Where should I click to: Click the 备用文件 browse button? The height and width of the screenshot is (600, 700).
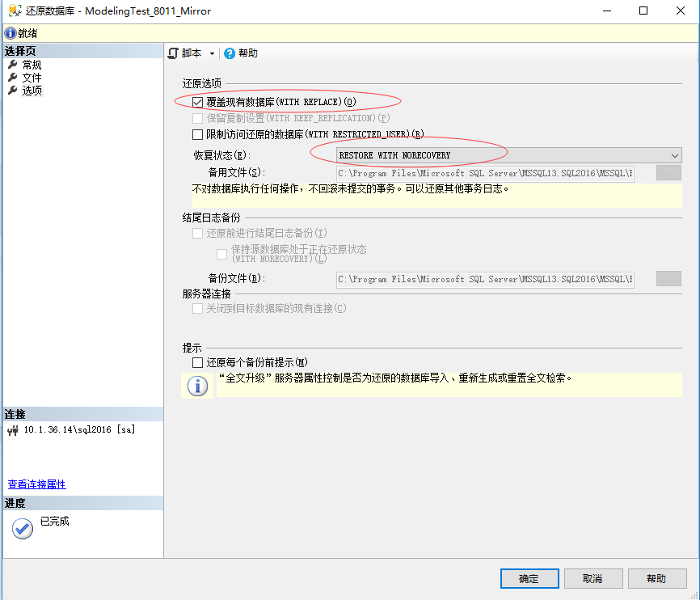(x=670, y=173)
